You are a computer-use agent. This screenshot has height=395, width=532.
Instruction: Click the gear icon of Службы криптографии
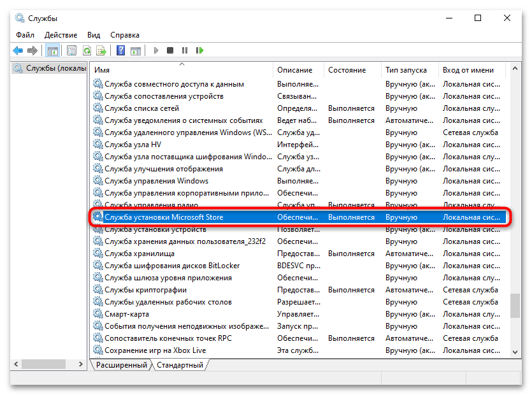point(98,289)
